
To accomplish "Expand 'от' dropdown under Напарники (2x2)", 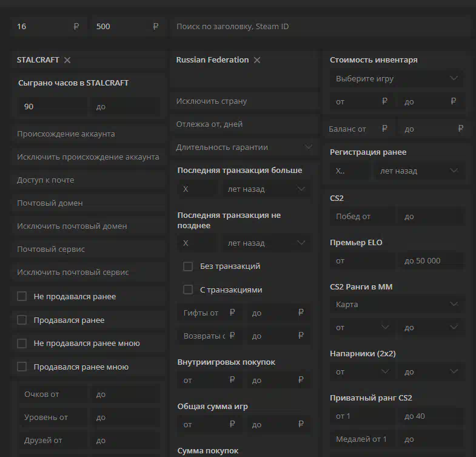I will [x=363, y=372].
